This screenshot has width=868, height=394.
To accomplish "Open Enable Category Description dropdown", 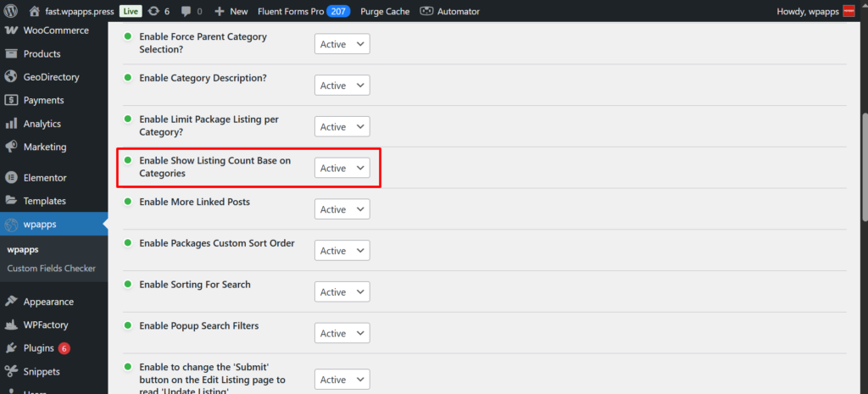I will (x=342, y=86).
